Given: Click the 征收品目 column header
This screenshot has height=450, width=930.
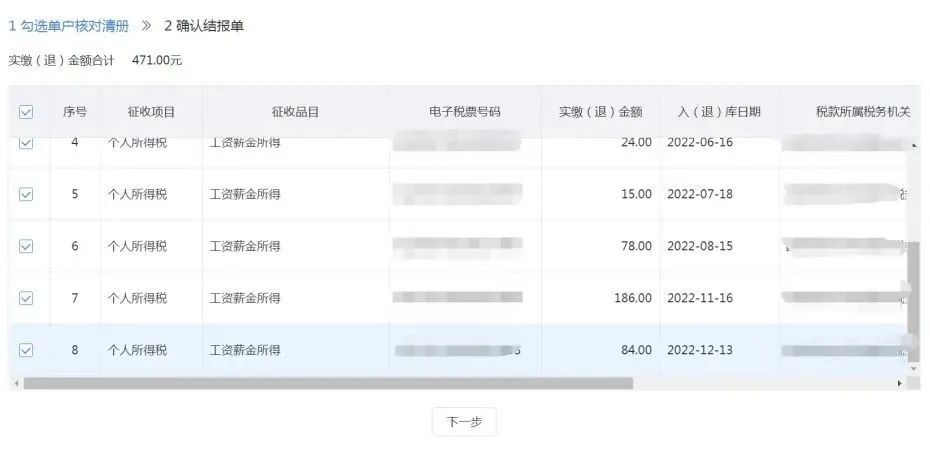Looking at the screenshot, I should pyautogui.click(x=295, y=112).
